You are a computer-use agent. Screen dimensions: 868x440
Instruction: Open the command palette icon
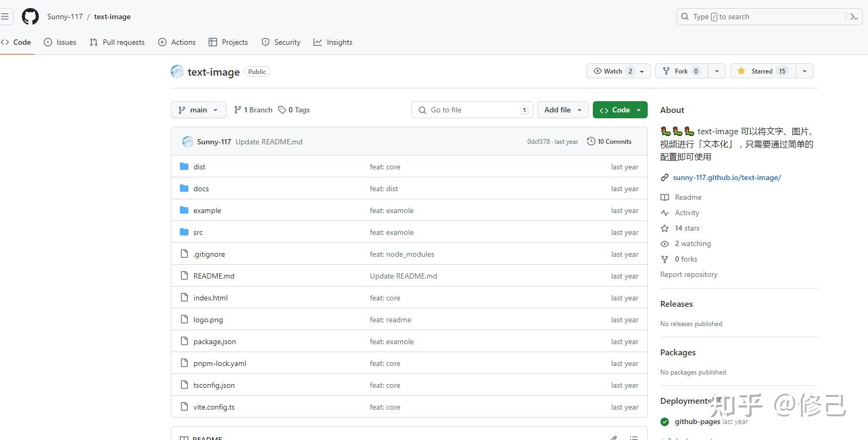[854, 17]
